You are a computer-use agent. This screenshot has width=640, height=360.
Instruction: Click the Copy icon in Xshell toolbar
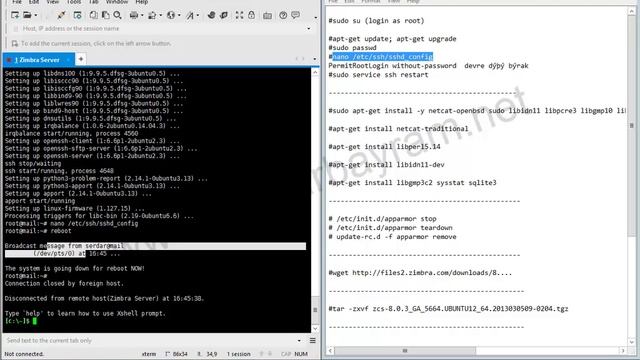click(x=93, y=15)
